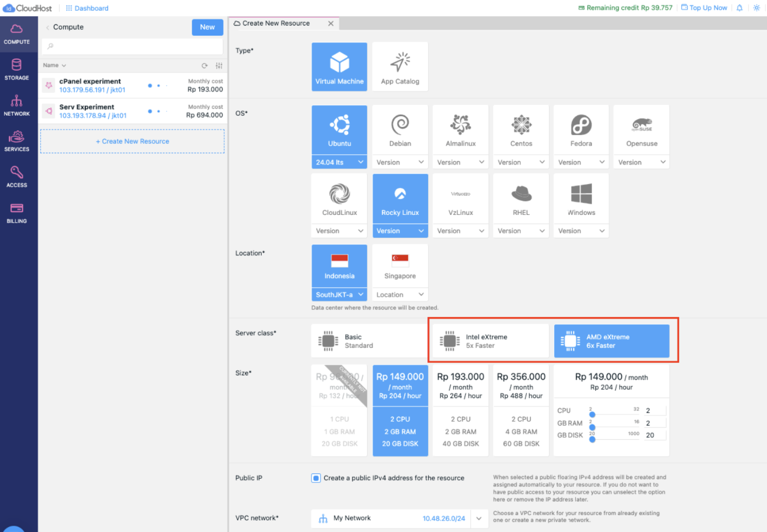Refresh the compute resource list

(205, 66)
